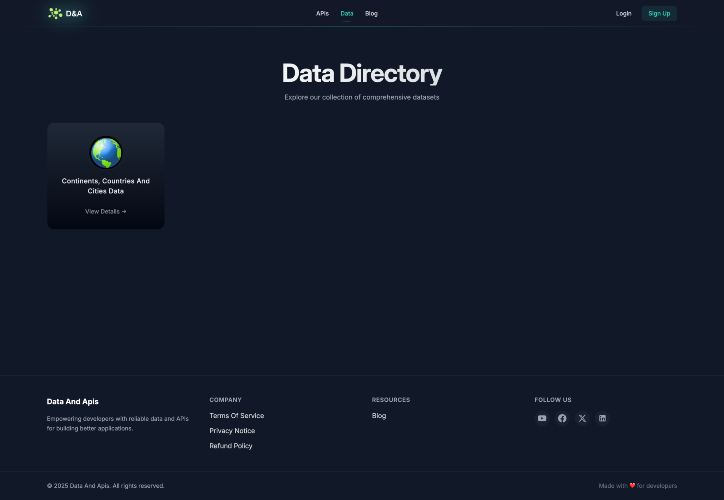Open the LinkedIn social icon
Screen dimensions: 724x500
click(x=602, y=418)
